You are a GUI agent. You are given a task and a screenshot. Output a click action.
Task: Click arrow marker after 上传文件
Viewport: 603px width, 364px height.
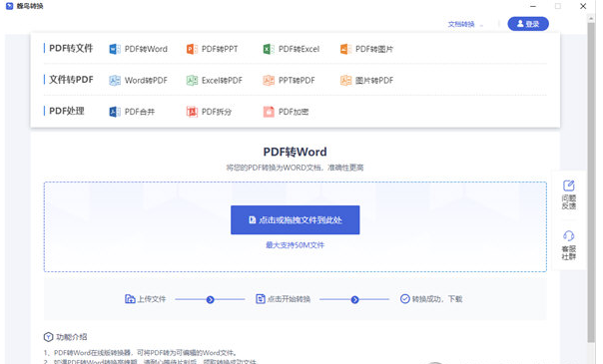(x=210, y=299)
